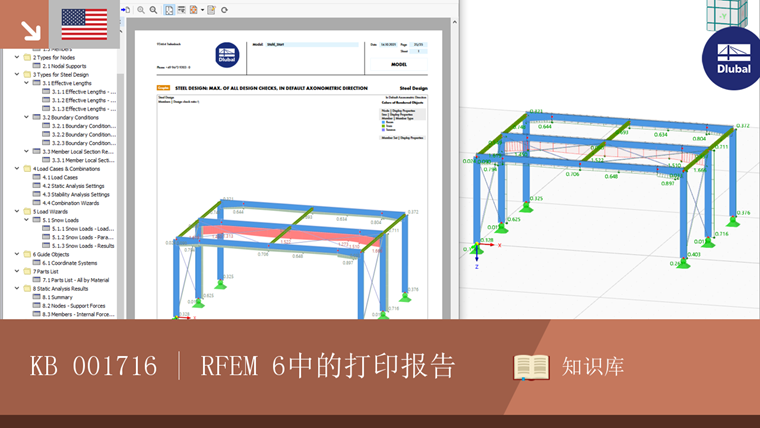Toggle the highlighted page view icon
Image resolution: width=760 pixels, height=428 pixels.
point(169,10)
